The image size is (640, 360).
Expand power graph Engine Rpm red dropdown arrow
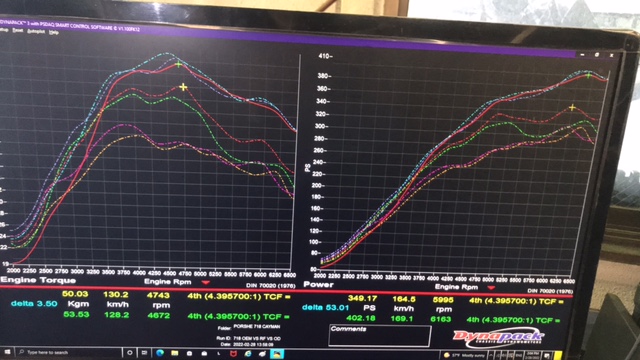click(491, 287)
